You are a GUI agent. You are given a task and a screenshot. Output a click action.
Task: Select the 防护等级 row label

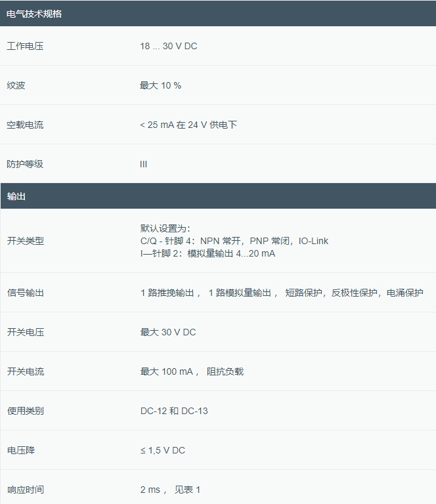(25, 164)
